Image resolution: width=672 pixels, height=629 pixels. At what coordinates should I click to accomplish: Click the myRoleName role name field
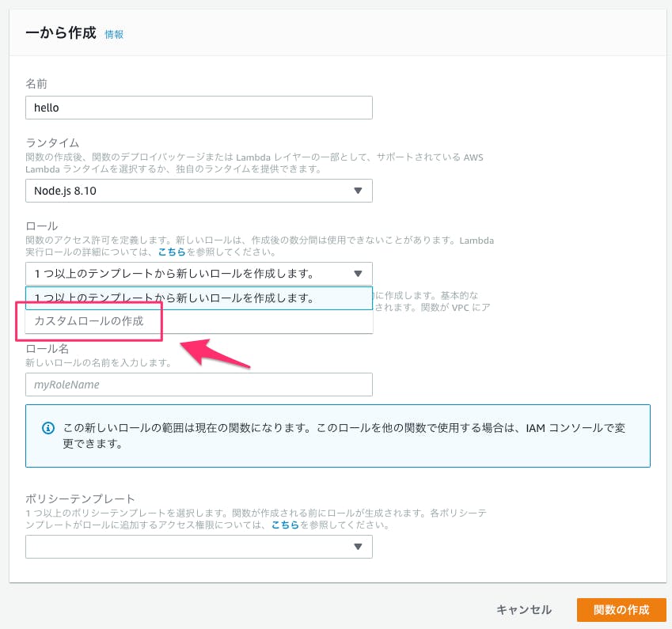pyautogui.click(x=198, y=385)
